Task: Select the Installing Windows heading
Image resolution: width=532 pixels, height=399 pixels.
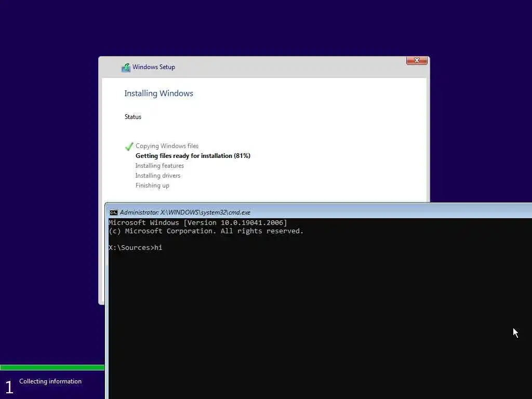Action: point(158,94)
